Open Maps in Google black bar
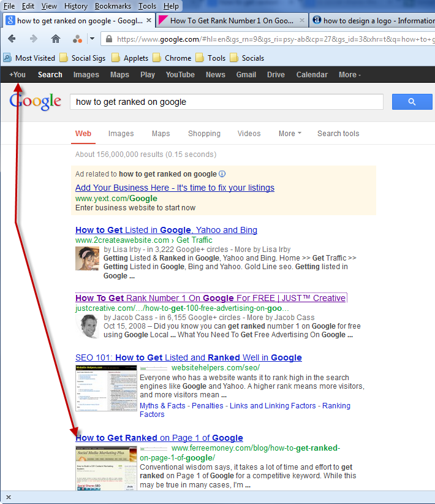435x504 pixels. [x=119, y=75]
